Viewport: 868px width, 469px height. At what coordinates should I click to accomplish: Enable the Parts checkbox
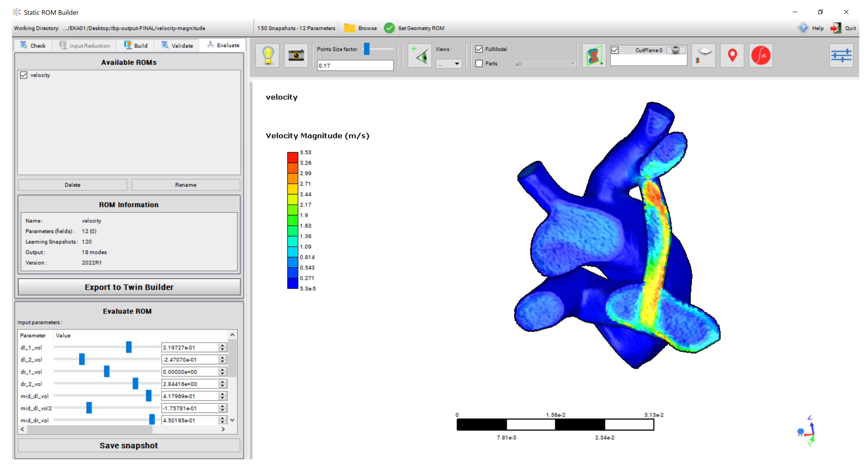click(479, 64)
